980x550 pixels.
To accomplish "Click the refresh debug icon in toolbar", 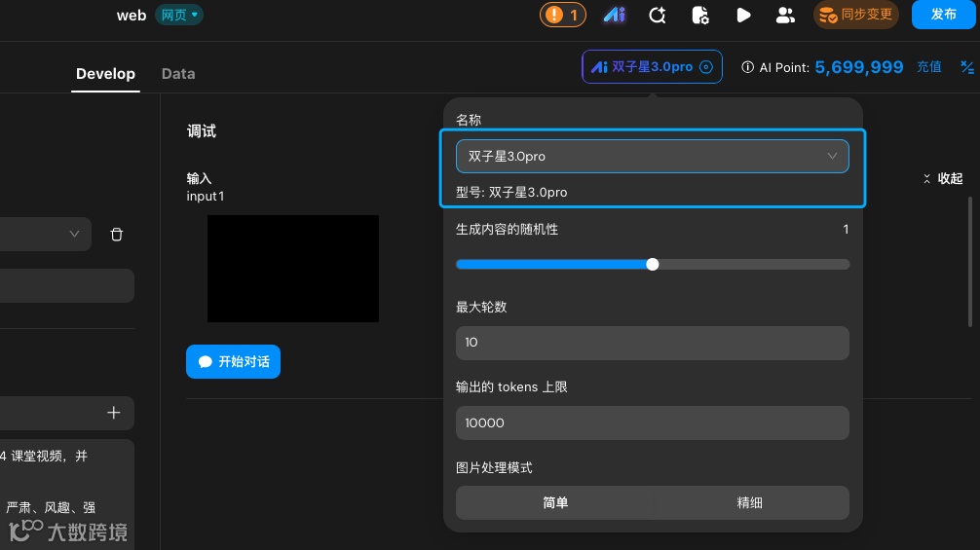I will click(x=657, y=15).
